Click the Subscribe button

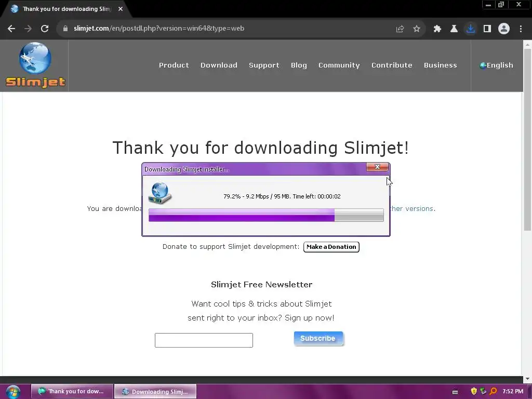click(x=318, y=338)
